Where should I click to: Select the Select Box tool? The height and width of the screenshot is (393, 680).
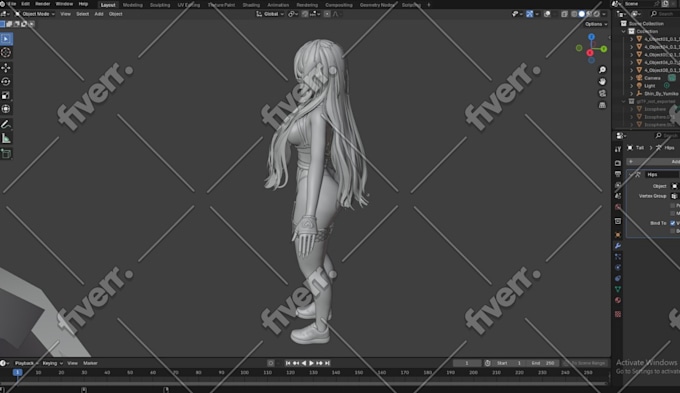coord(6,39)
